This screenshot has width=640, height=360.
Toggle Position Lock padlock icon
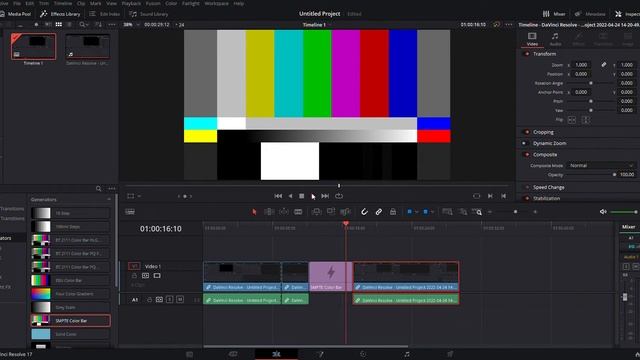point(393,212)
